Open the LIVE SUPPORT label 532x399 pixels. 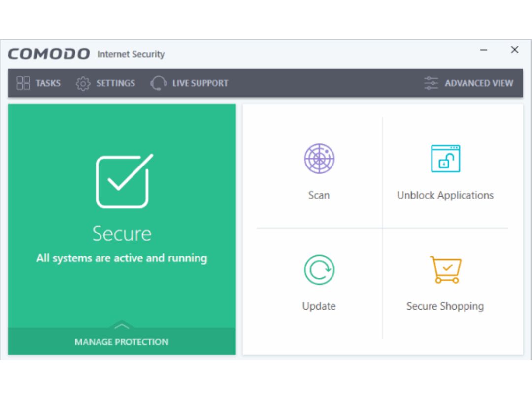coord(200,83)
